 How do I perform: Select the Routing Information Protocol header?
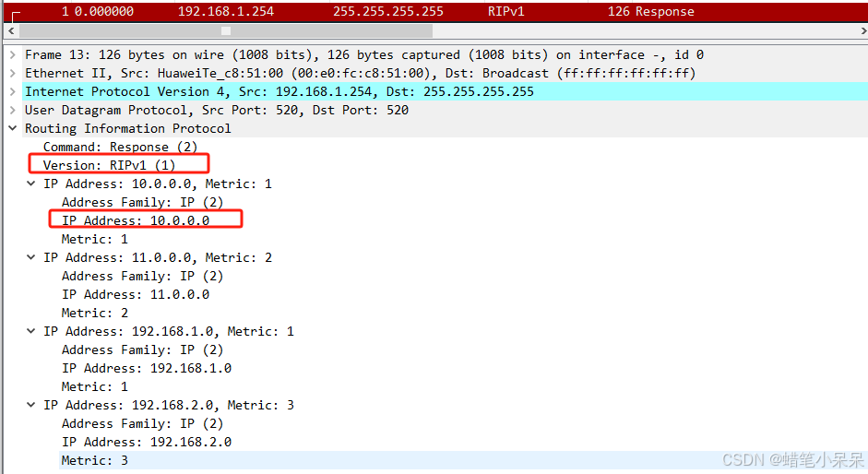tap(128, 128)
